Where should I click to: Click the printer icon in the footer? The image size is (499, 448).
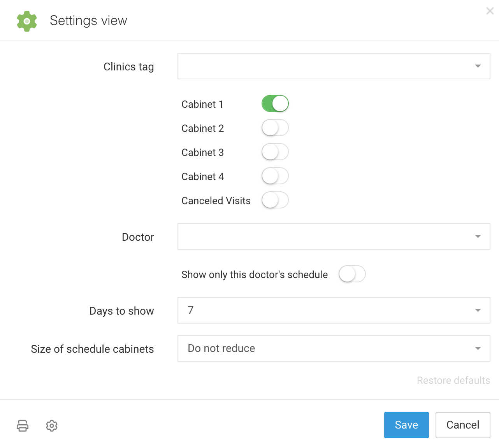click(x=23, y=425)
